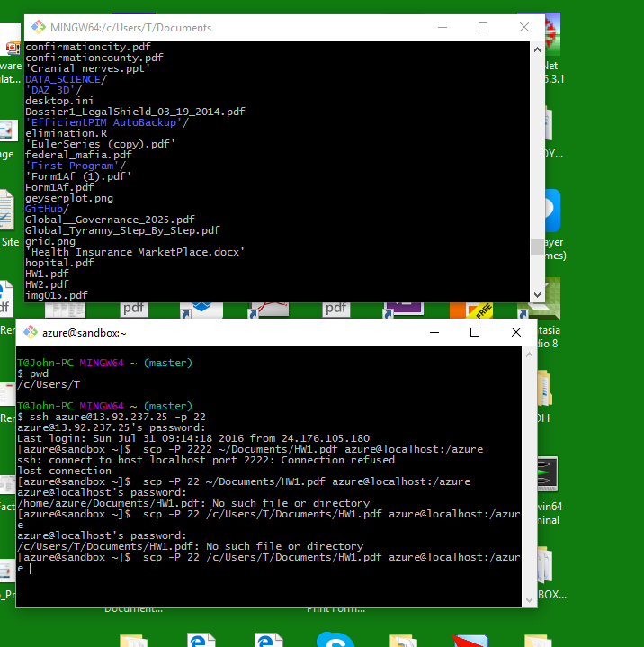
Task: Click the Git Bash icon in azure@sandbox title bar
Action: (30, 333)
